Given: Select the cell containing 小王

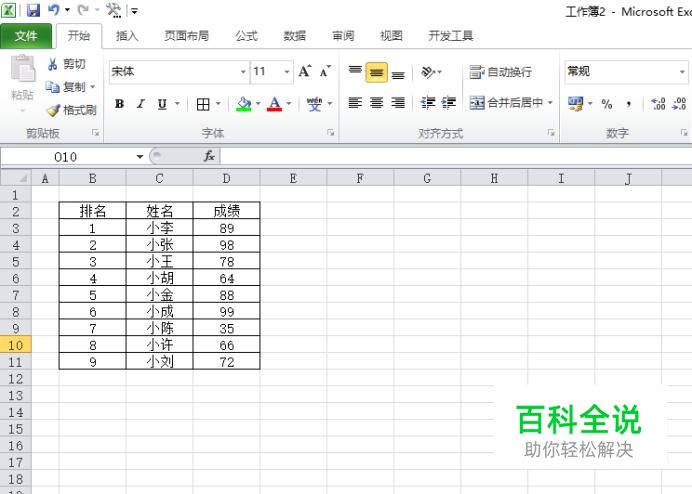Looking at the screenshot, I should pyautogui.click(x=160, y=261).
